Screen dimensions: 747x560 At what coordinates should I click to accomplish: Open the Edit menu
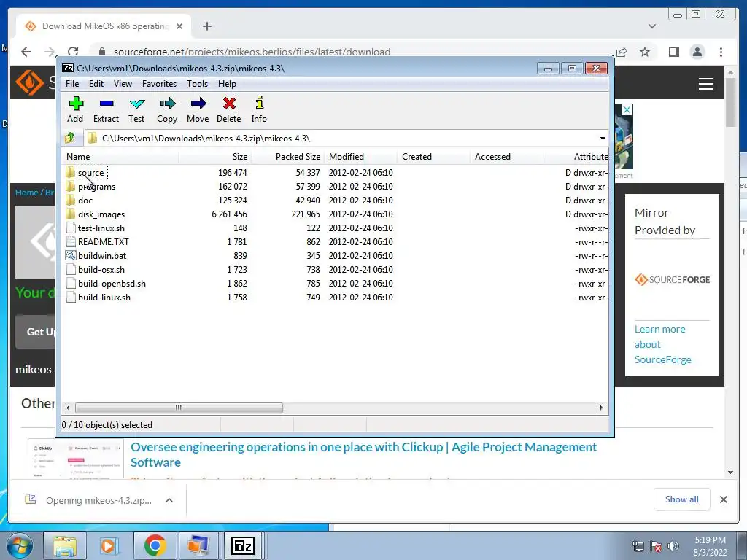tap(96, 84)
